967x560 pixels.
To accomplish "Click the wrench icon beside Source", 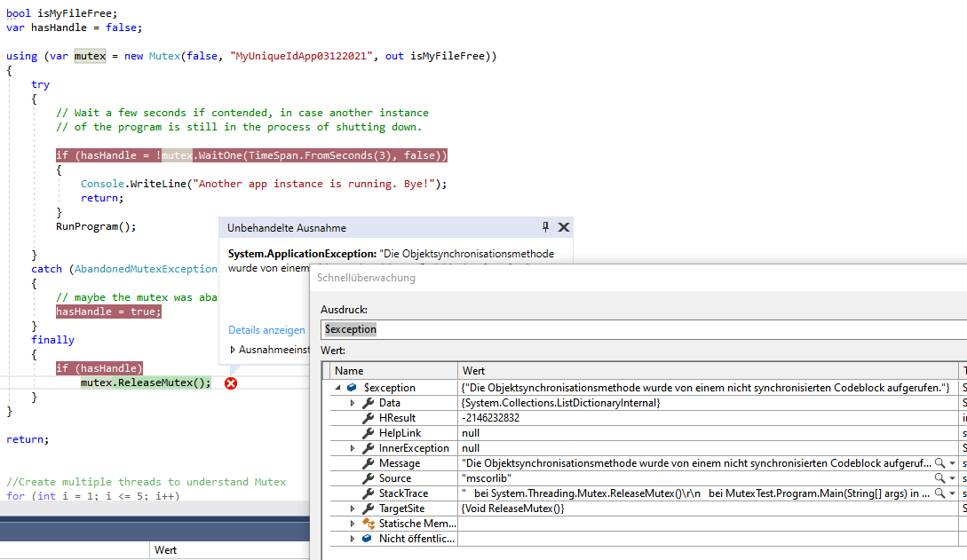I will (x=368, y=478).
